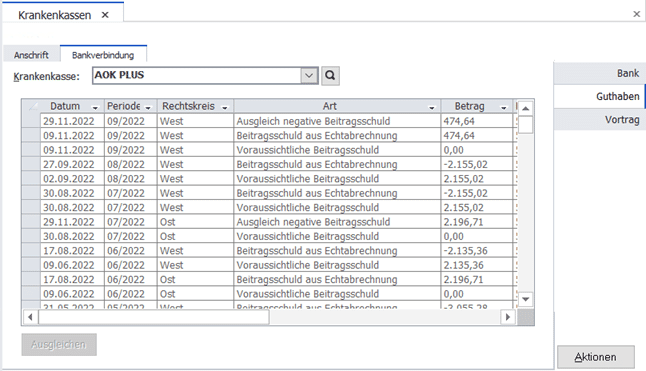
Task: Click the greyed Ausgleichen button
Action: pos(59,344)
